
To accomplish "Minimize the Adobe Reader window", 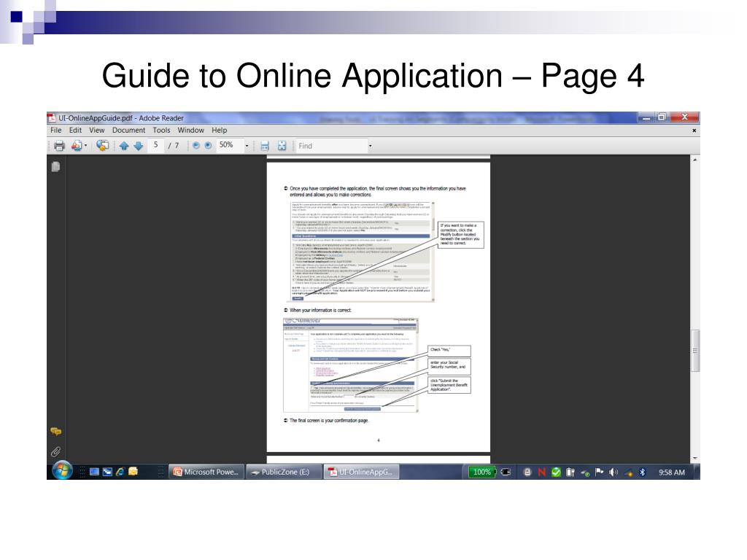I will [646, 117].
